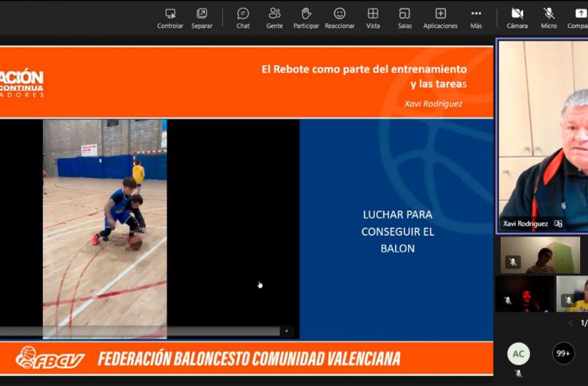Click the video progress bar in slide
Screen dimensions: 588x386
140,331
